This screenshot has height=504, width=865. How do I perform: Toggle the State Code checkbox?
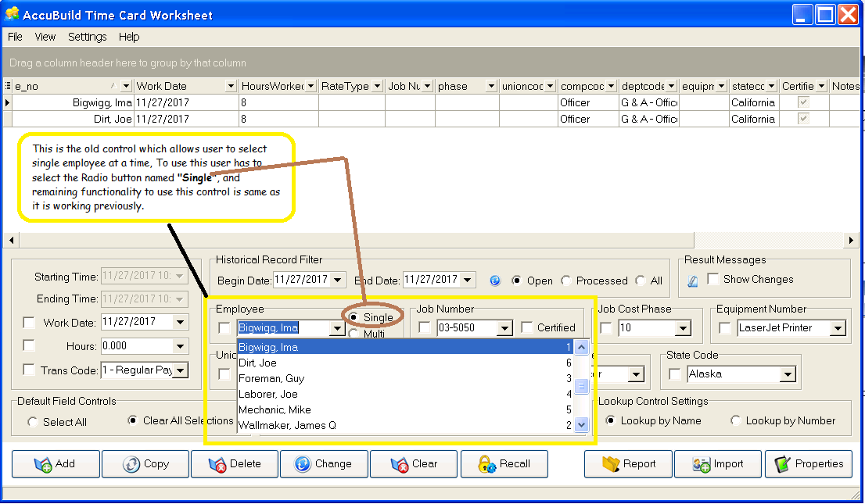pyautogui.click(x=674, y=374)
